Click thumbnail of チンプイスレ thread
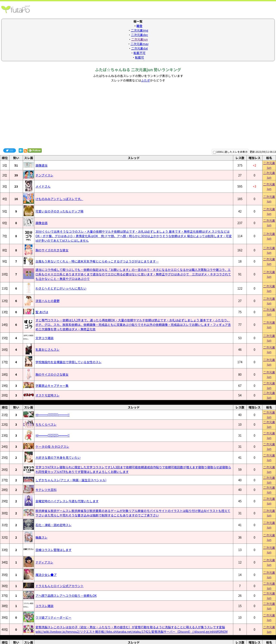This screenshot has height=644, width=276. (29, 175)
